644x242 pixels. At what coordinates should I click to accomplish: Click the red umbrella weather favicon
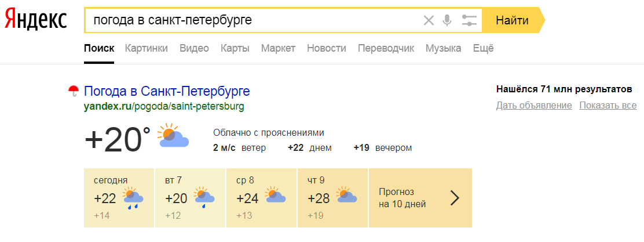[74, 91]
